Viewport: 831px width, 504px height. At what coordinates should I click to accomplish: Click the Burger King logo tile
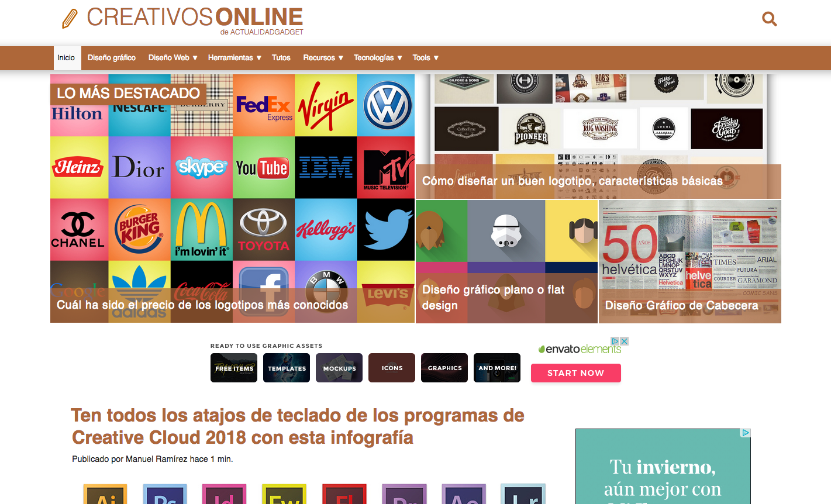pyautogui.click(x=139, y=230)
